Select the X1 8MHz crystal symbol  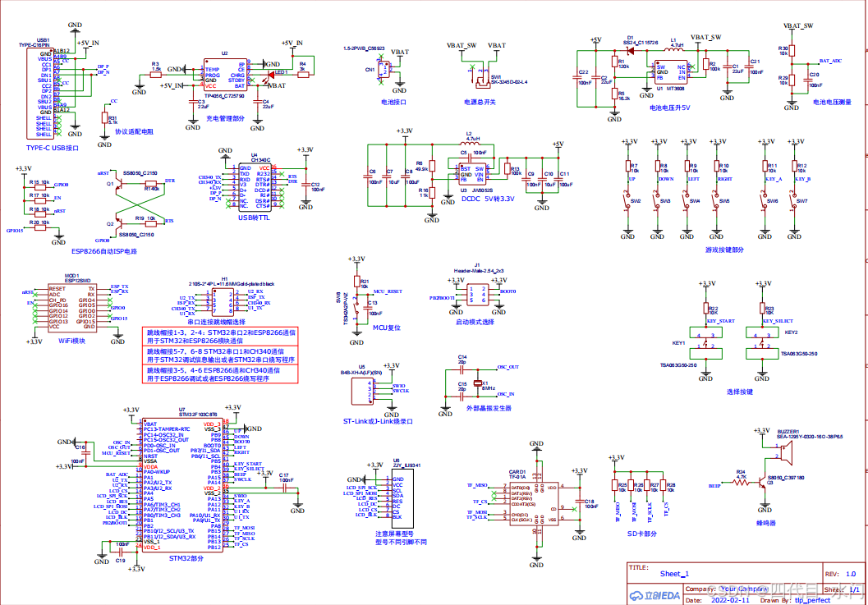click(x=478, y=383)
